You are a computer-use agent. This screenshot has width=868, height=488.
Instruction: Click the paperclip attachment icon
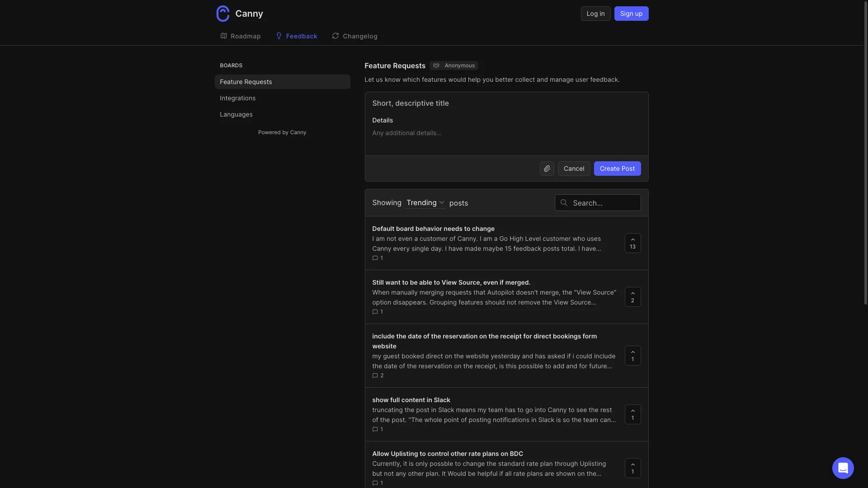[x=547, y=168]
